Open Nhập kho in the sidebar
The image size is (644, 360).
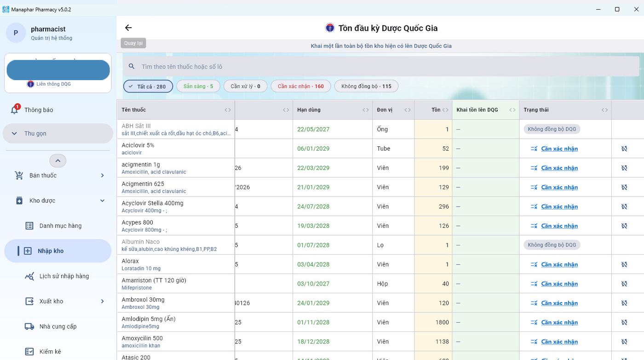58,251
